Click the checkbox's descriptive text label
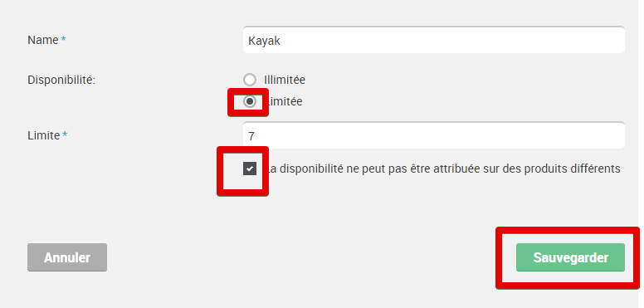 [x=444, y=169]
